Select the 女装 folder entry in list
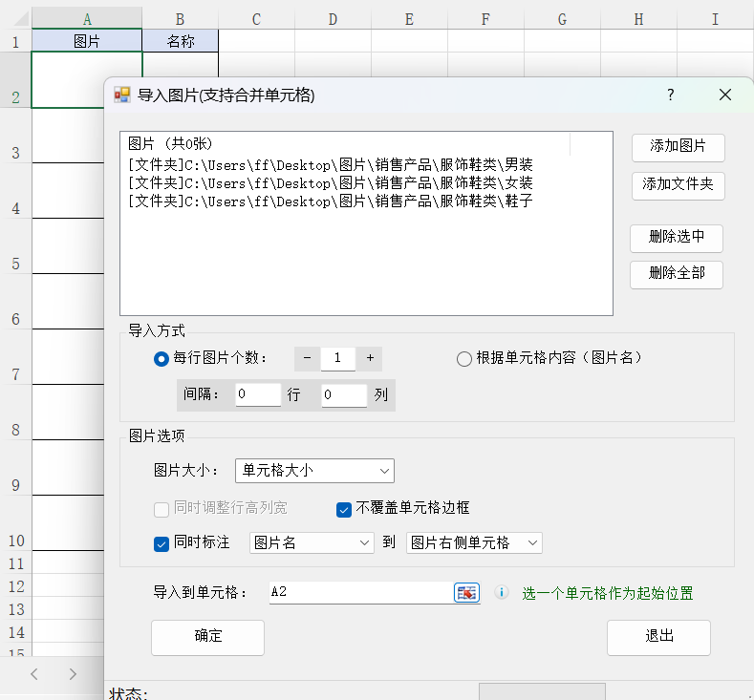The image size is (754, 700). point(330,182)
